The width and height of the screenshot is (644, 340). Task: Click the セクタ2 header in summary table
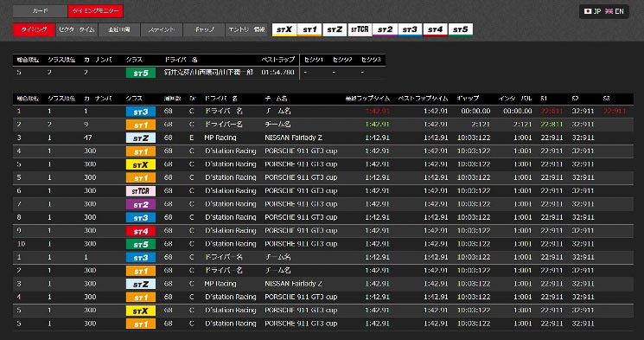pyautogui.click(x=342, y=60)
